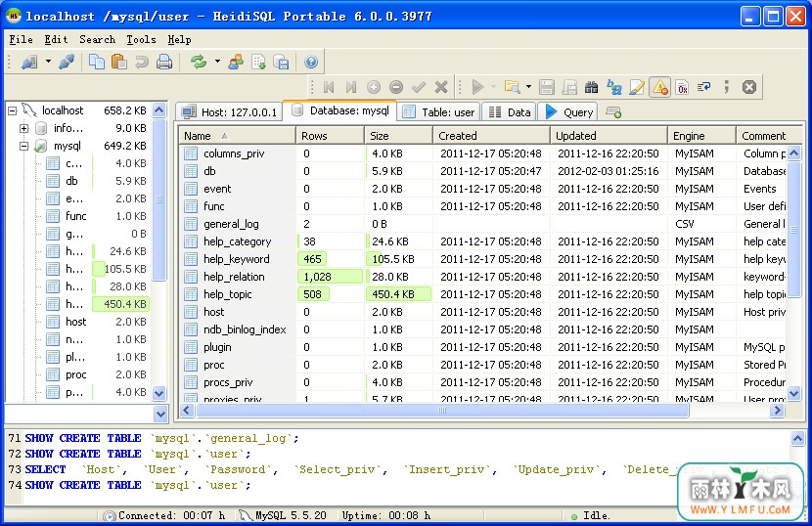
Task: Click the new query tab icon
Action: [x=613, y=111]
